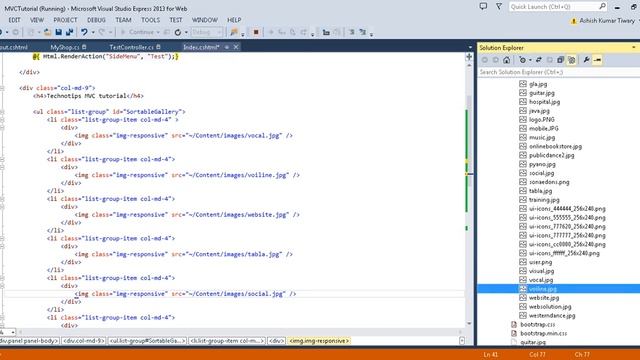640x360 pixels.
Task: Click the Solution Explorer Back arrow
Action: [x=484, y=60]
